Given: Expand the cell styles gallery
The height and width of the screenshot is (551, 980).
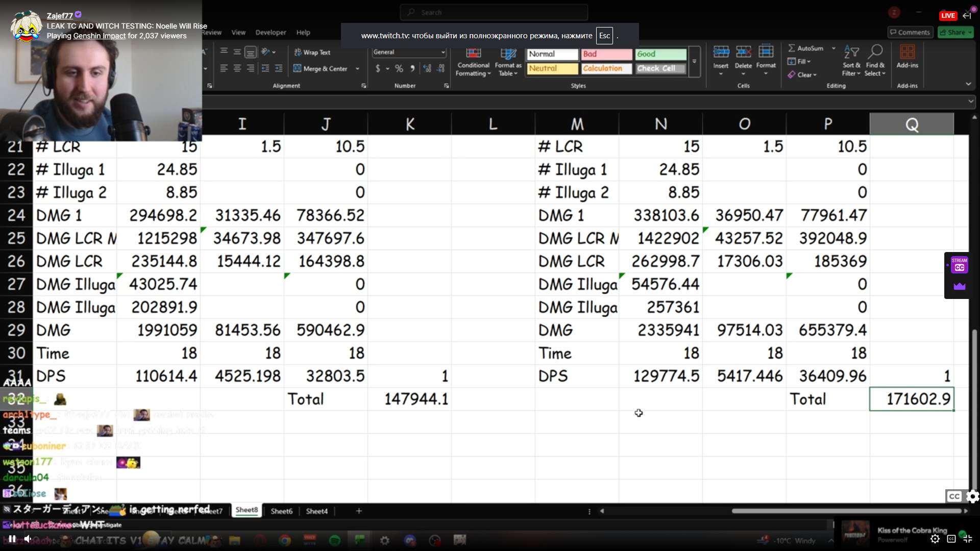Looking at the screenshot, I should [x=694, y=61].
